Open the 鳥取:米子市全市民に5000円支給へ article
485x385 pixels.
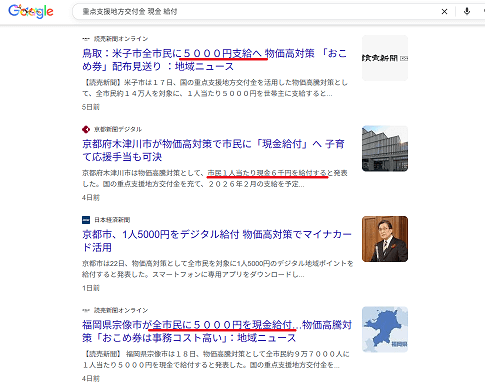[x=215, y=60]
